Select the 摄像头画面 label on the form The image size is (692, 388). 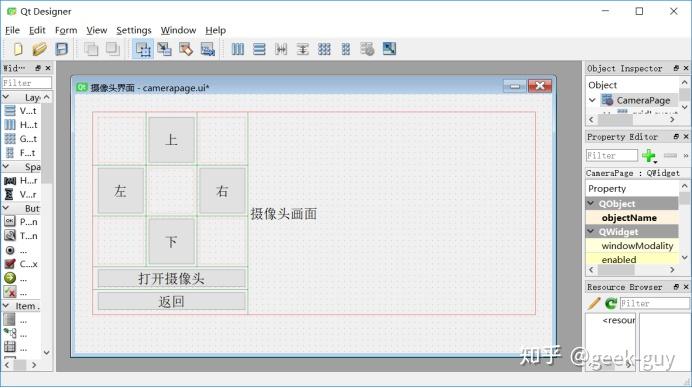(x=284, y=214)
